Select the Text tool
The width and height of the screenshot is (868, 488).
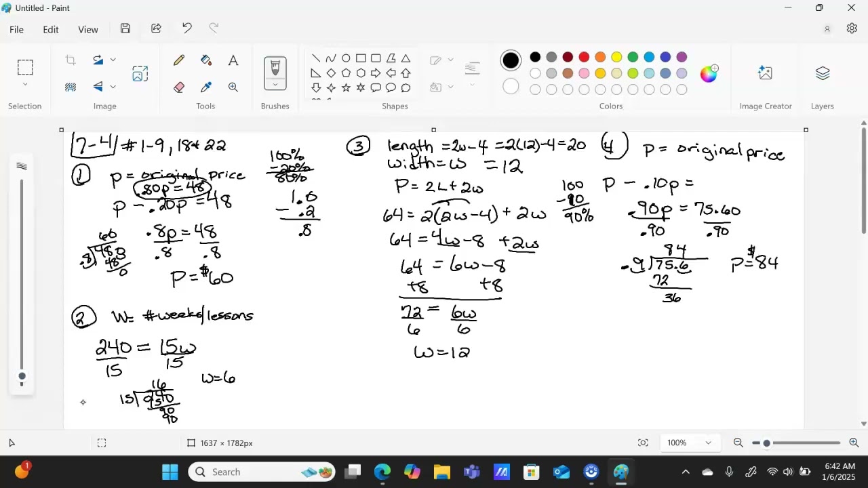coord(233,60)
